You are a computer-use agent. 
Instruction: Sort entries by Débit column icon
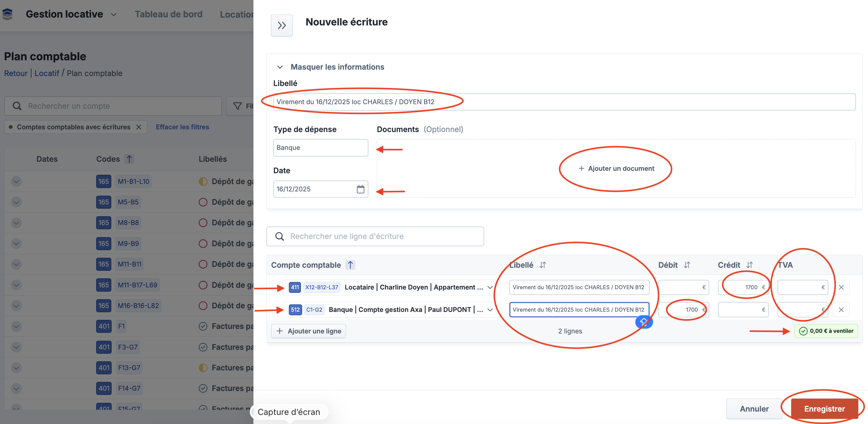pyautogui.click(x=687, y=265)
